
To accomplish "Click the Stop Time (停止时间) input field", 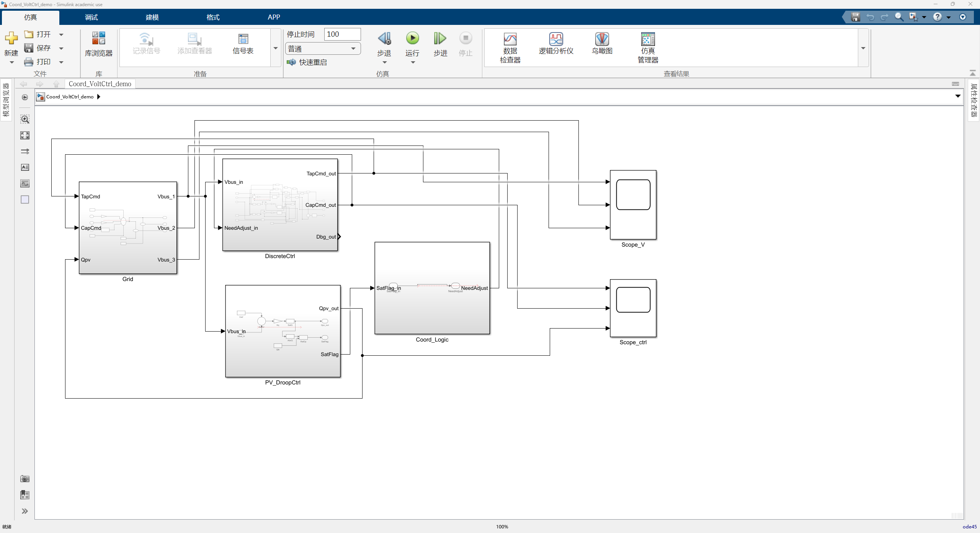I will pos(342,34).
